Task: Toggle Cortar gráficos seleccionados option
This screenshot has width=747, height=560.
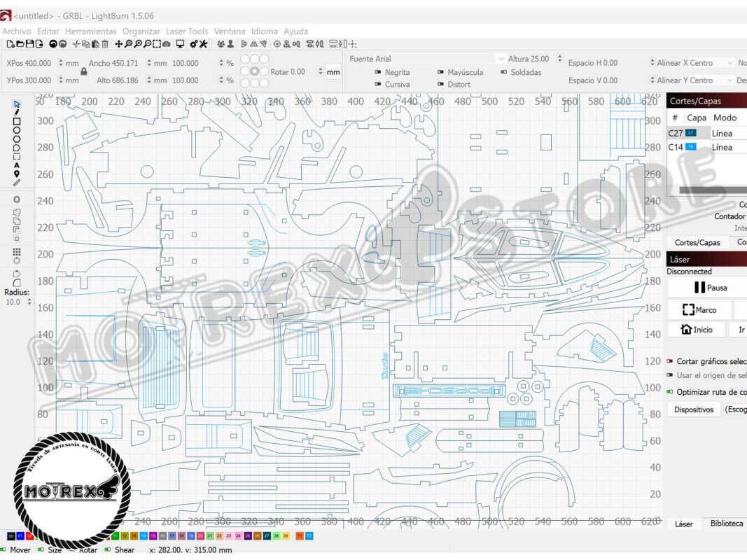Action: click(669, 361)
